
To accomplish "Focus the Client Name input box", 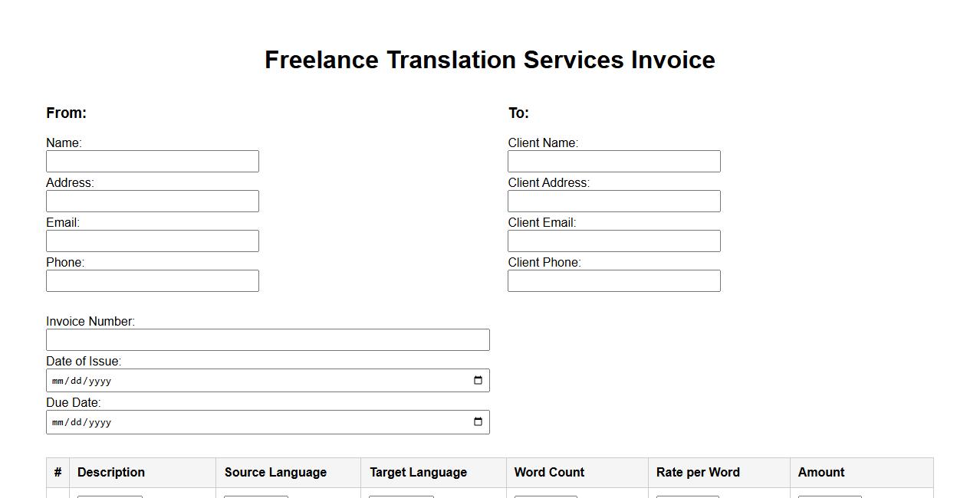I will (613, 162).
